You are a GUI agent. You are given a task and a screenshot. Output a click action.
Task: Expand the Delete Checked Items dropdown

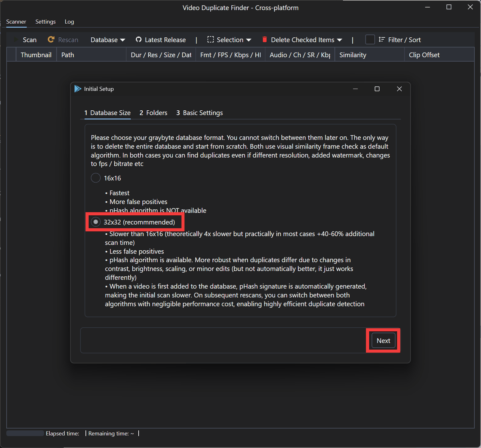click(340, 40)
